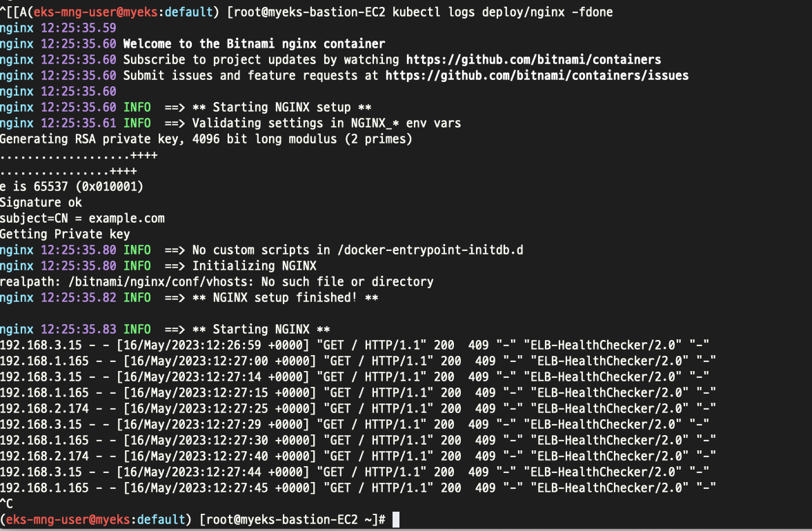
Task: Click the second row of RSA progress dots
Action: click(x=68, y=171)
